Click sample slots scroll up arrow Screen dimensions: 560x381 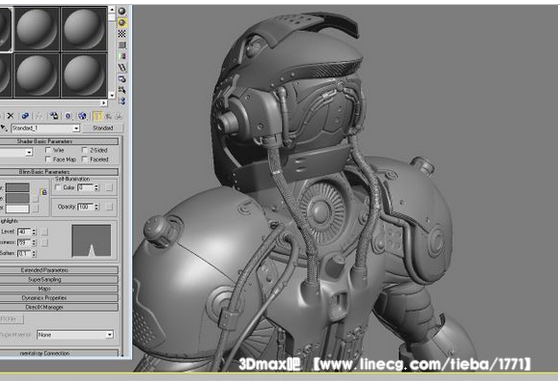(x=112, y=9)
